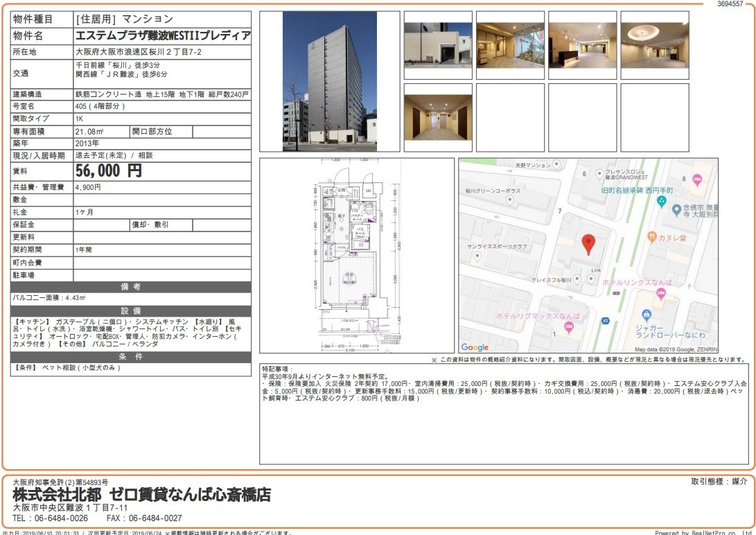756x535 pixels.
Task: Click the room number 405 (4階部分)
Action: 100,106
